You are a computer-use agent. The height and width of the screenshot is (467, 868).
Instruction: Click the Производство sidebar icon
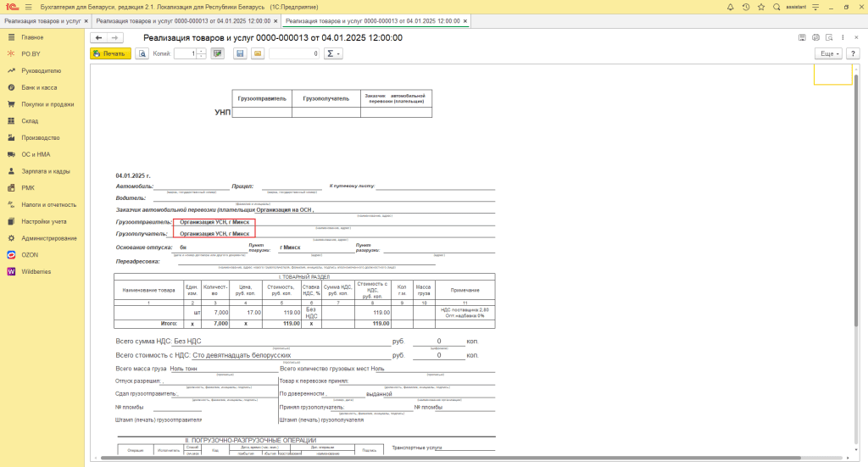point(11,138)
